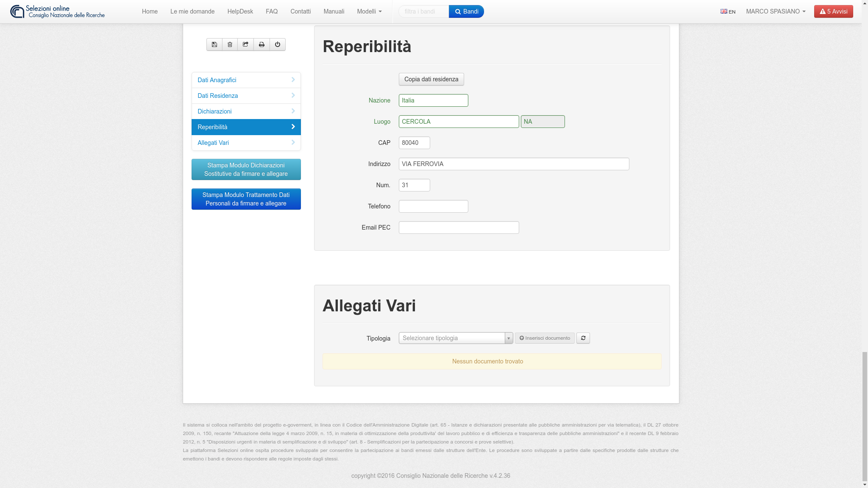The width and height of the screenshot is (868, 488).
Task: Click into the Email PEC field
Action: [x=459, y=227]
